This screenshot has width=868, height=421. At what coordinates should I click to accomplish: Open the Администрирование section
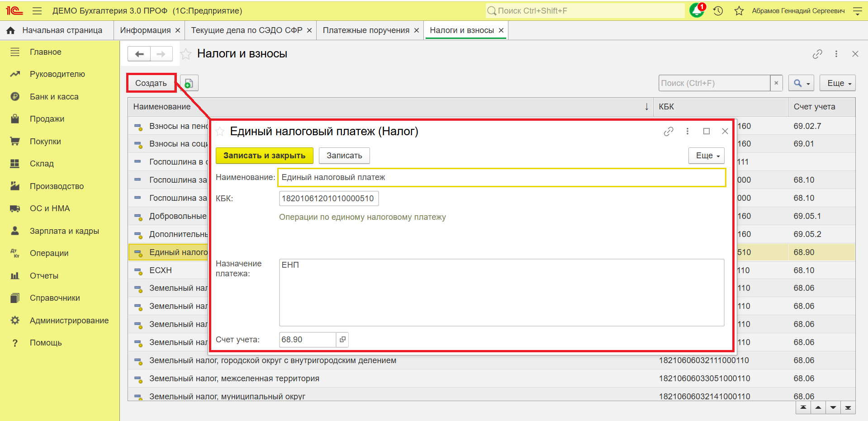[69, 321]
